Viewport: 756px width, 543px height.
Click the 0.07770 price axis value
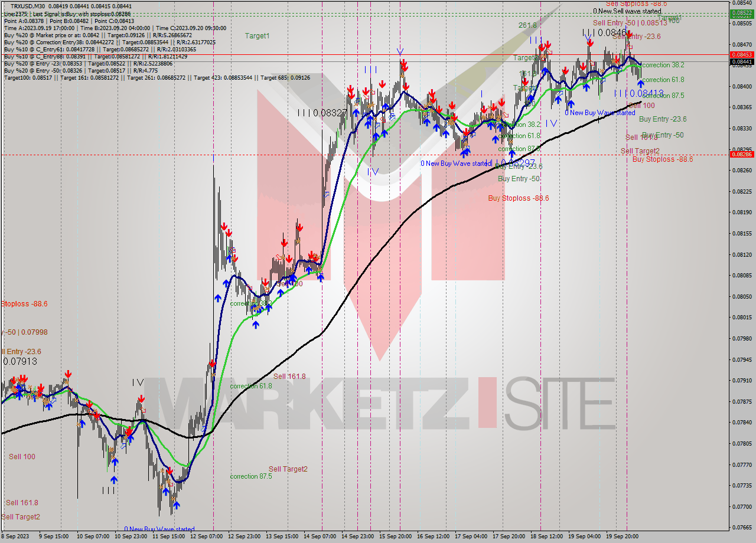click(x=742, y=465)
